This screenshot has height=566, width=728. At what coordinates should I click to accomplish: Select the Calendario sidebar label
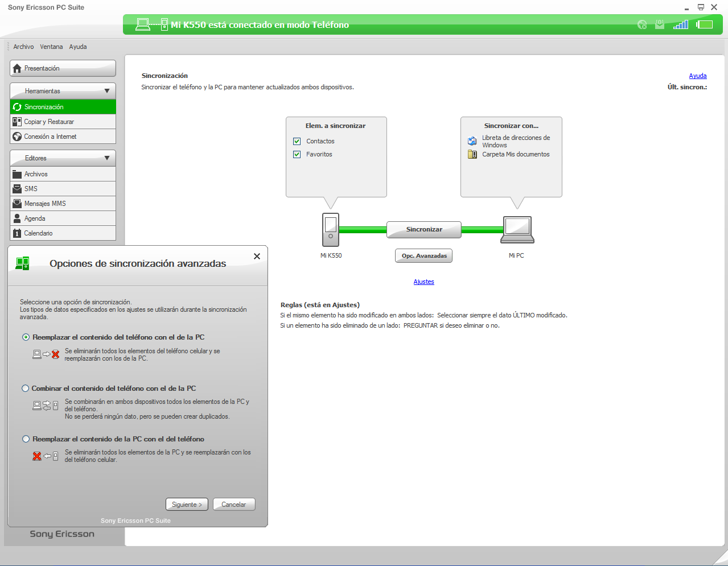[x=38, y=233]
